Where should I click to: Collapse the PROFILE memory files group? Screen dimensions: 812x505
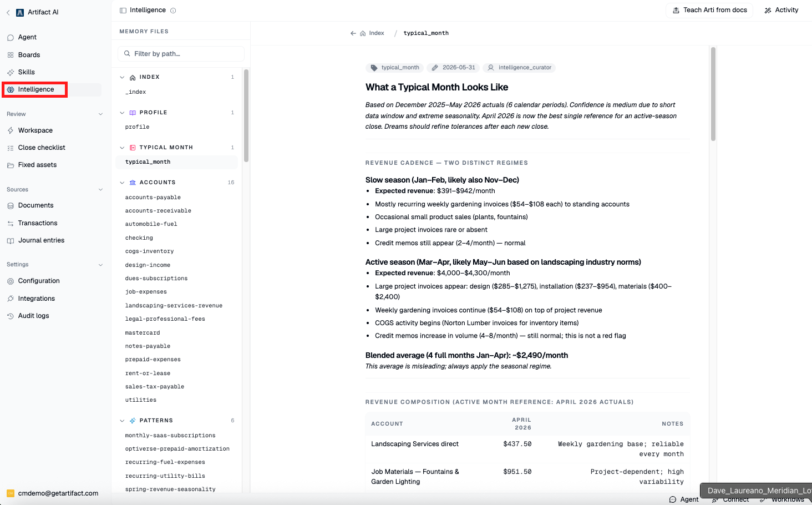pyautogui.click(x=122, y=113)
